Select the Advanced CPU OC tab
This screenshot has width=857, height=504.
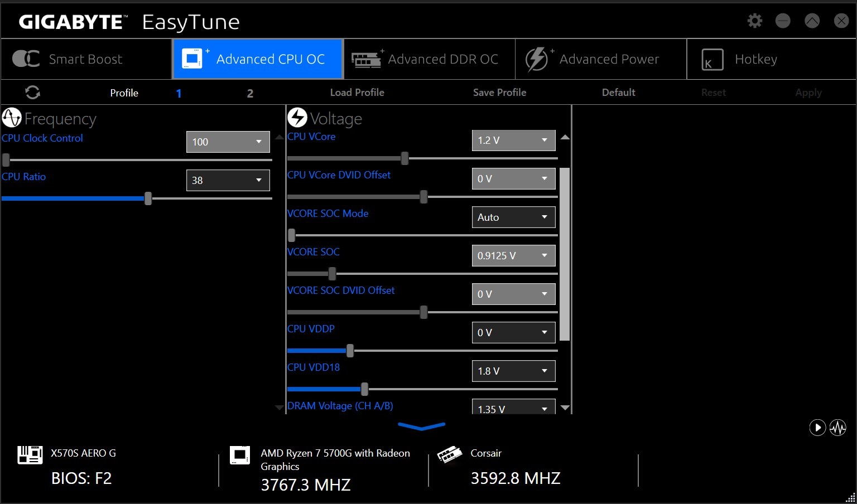click(x=257, y=59)
